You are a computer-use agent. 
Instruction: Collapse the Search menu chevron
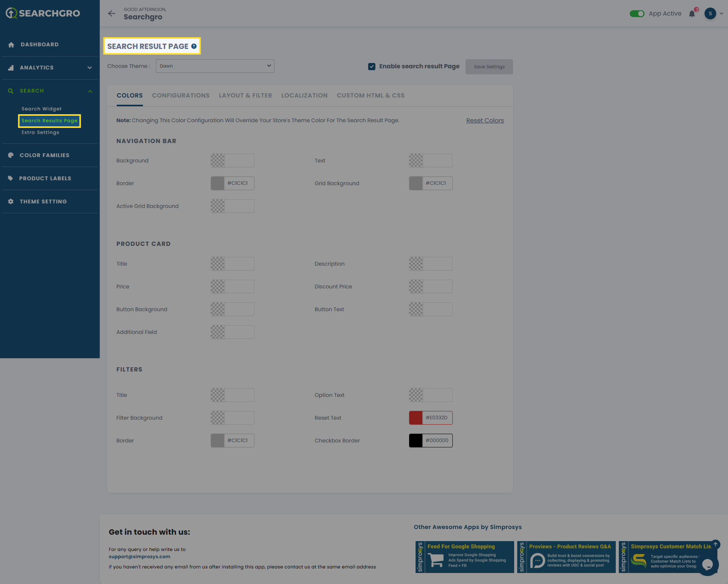pyautogui.click(x=90, y=91)
